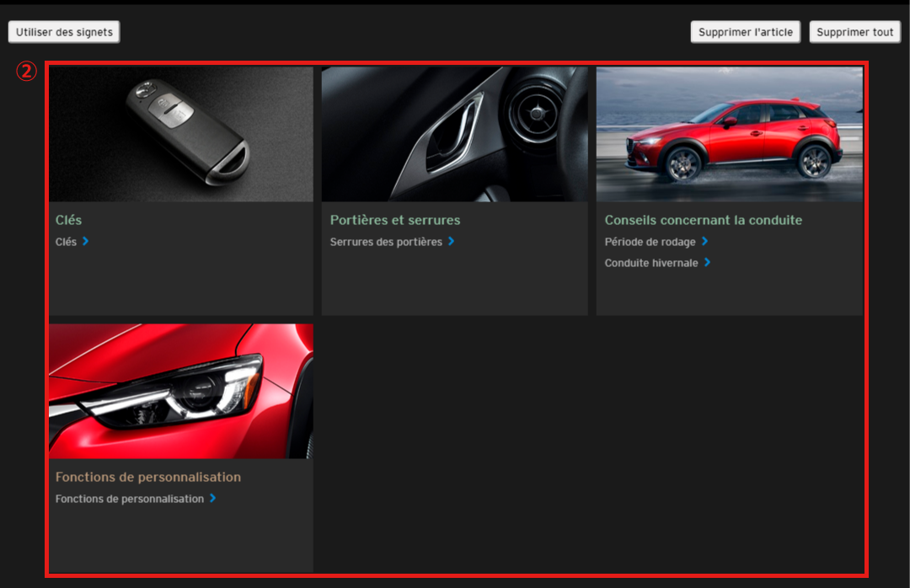Select the door handle interior thumbnail
Image resolution: width=910 pixels, height=588 pixels.
[454, 134]
